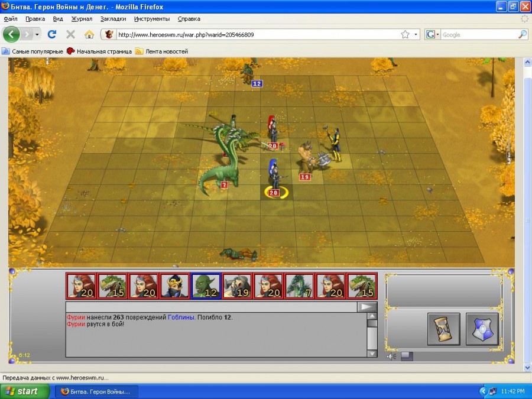
Task: Click the Google search field
Action: tap(479, 35)
